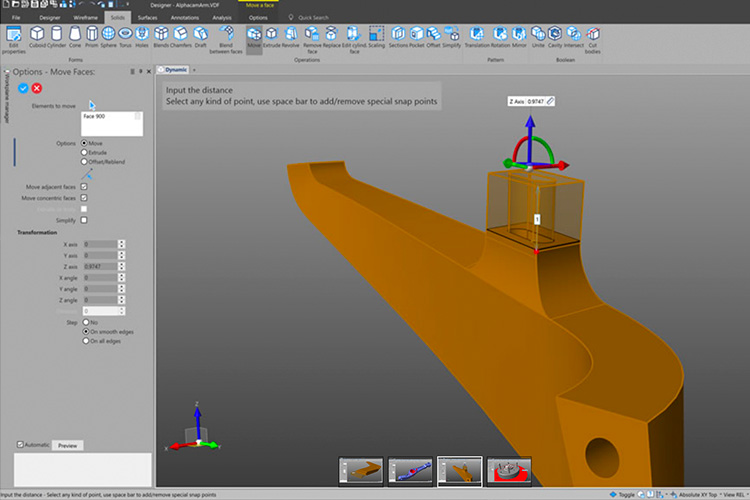Uncheck Move adjacent faces checkbox
This screenshot has width=750, height=500.
pyautogui.click(x=84, y=187)
